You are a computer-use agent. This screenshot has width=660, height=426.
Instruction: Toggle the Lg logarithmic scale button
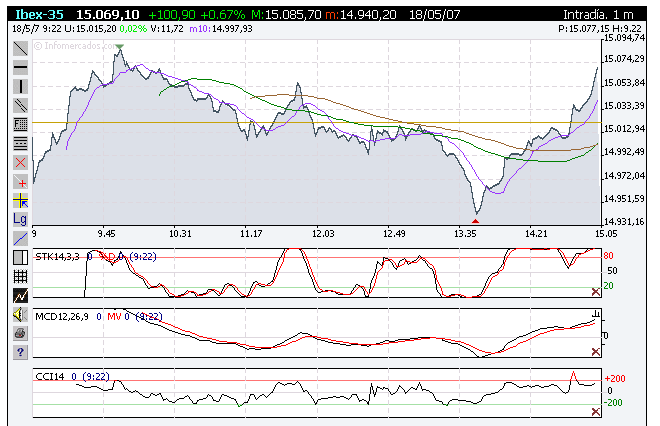20,219
